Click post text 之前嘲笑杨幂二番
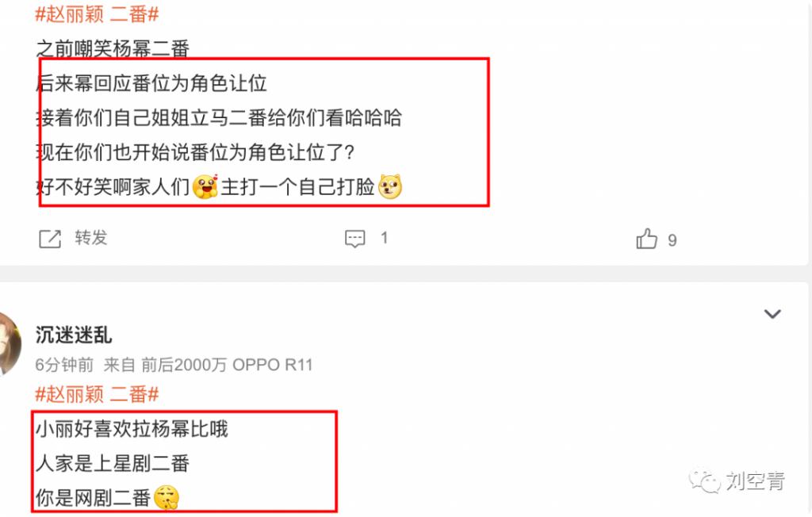 click(113, 48)
